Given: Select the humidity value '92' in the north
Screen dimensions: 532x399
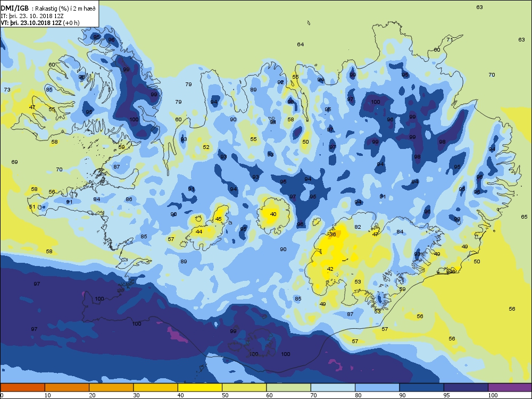Looking at the screenshot, I should click(x=280, y=82).
